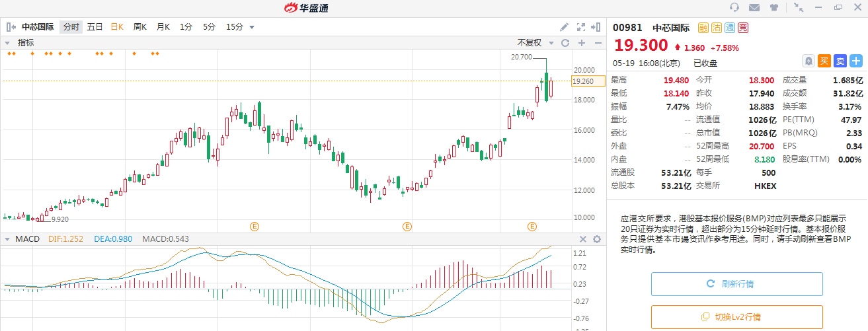
Task: Select the 分时 intraday tab
Action: click(71, 27)
